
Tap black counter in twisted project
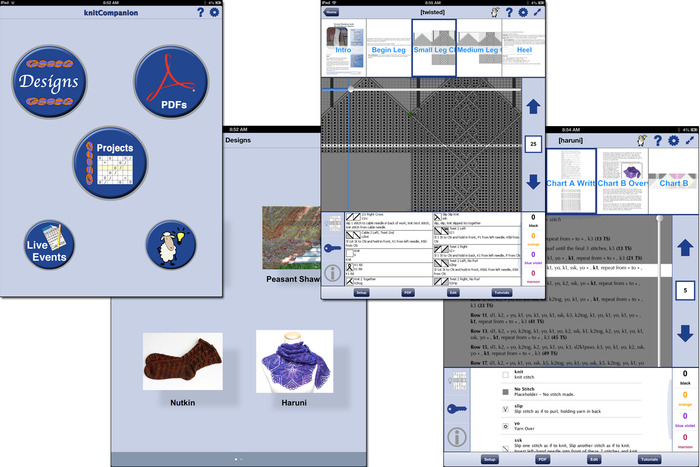(x=533, y=220)
